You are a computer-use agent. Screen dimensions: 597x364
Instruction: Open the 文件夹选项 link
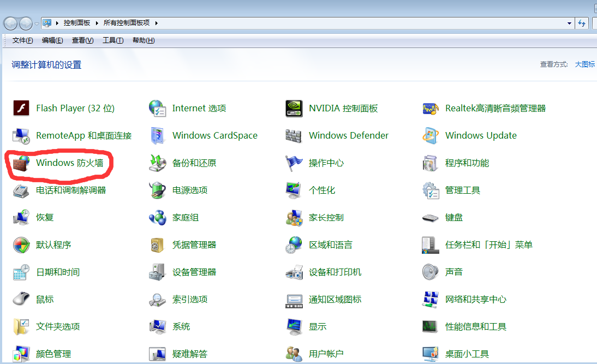pos(58,327)
